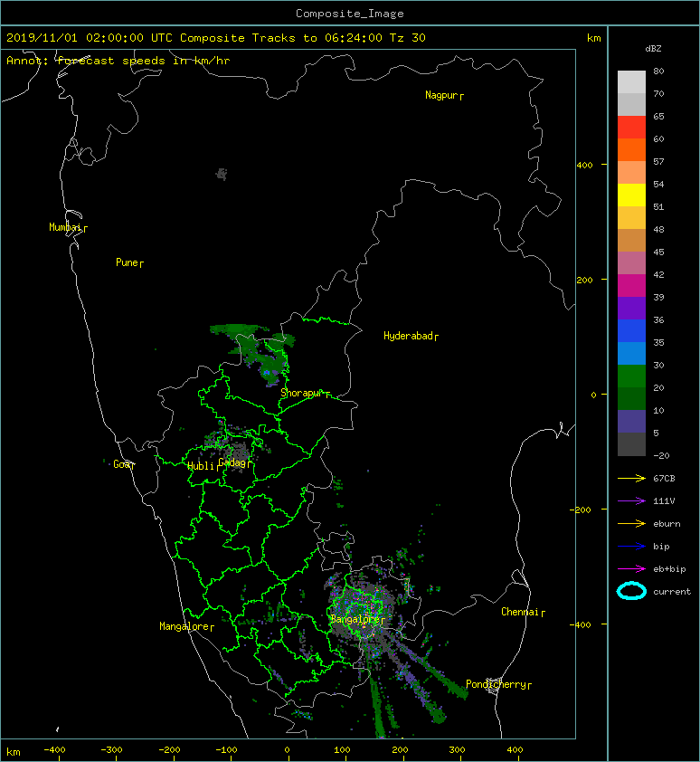Select the green 30 dBZ swatch
The image size is (700, 762).
(631, 376)
